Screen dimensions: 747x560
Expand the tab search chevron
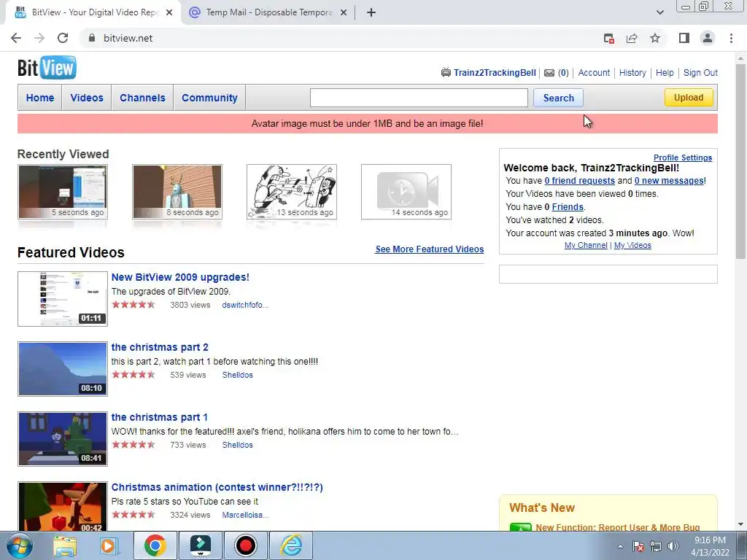[659, 12]
